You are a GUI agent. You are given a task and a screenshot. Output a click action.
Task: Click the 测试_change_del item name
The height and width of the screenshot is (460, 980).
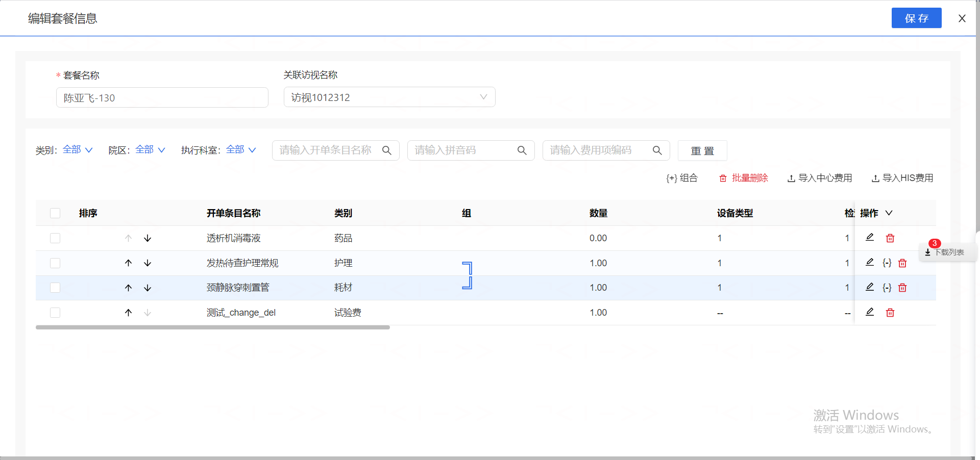[x=241, y=313]
